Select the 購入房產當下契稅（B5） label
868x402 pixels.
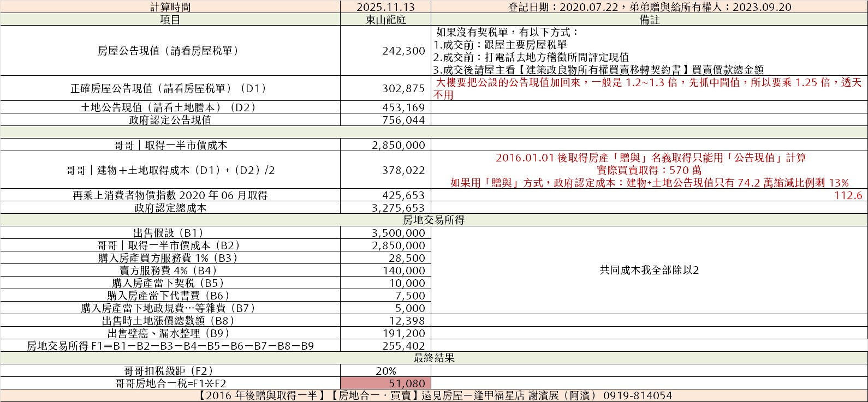pos(168,283)
